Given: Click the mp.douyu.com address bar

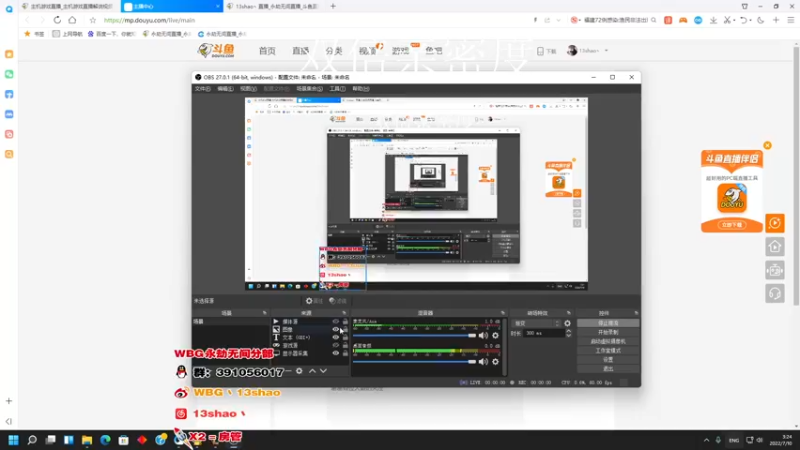Looking at the screenshot, I should pyautogui.click(x=149, y=20).
